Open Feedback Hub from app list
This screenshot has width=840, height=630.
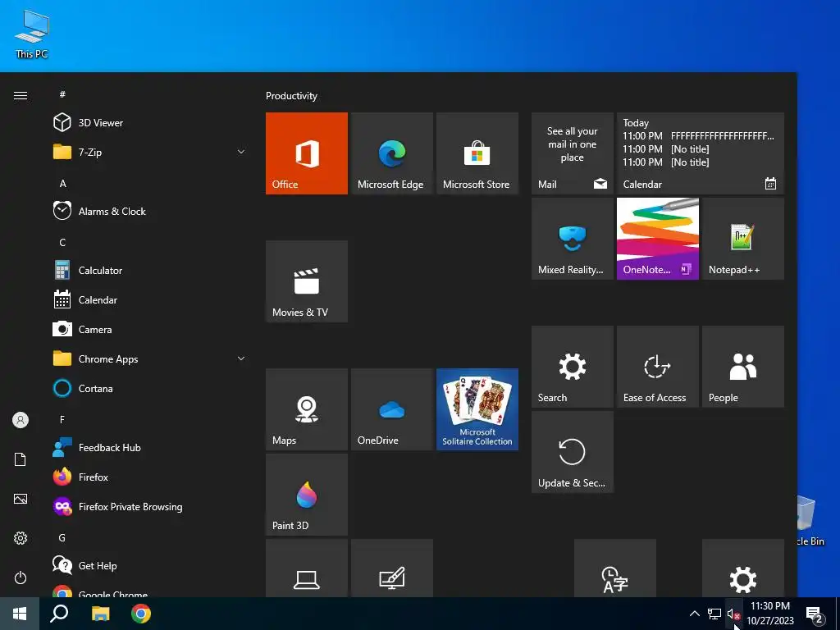coord(149,447)
